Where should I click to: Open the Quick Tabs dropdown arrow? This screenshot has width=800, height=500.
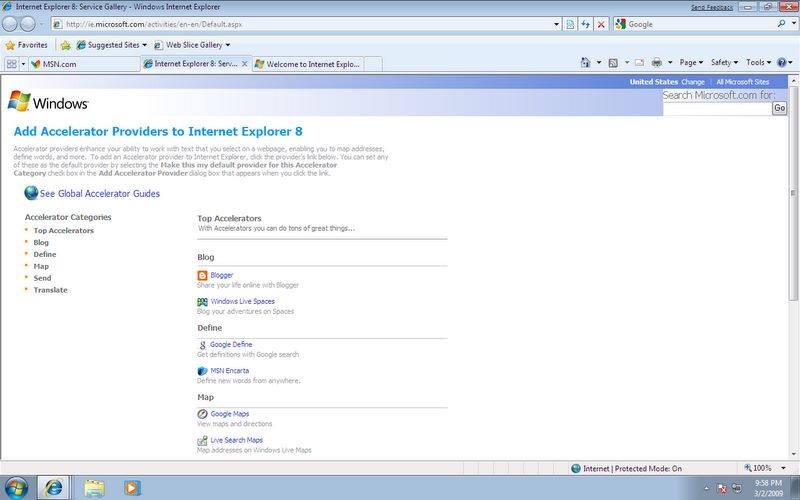click(x=23, y=64)
